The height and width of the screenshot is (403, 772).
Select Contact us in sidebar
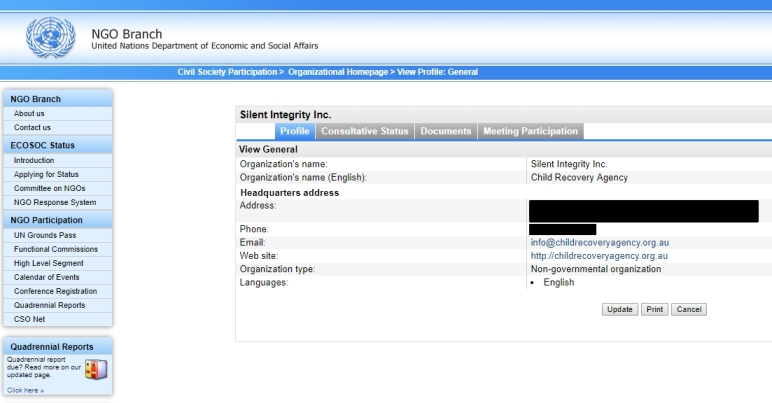(32, 128)
